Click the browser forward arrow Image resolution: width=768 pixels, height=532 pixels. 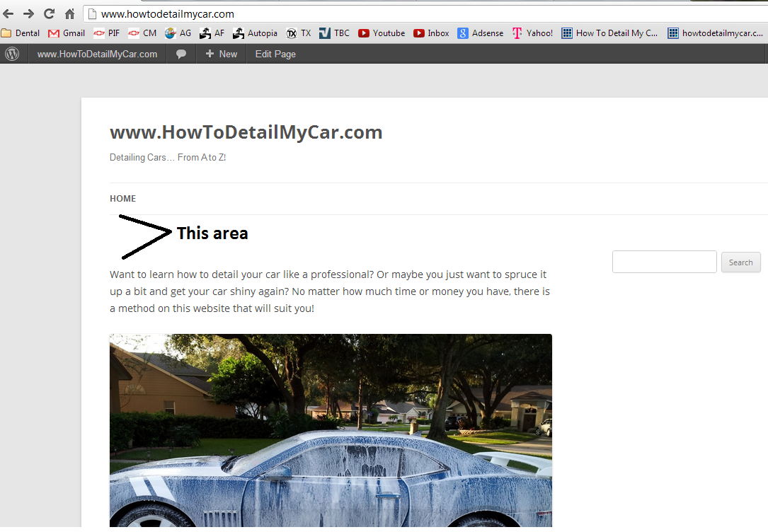pyautogui.click(x=29, y=13)
